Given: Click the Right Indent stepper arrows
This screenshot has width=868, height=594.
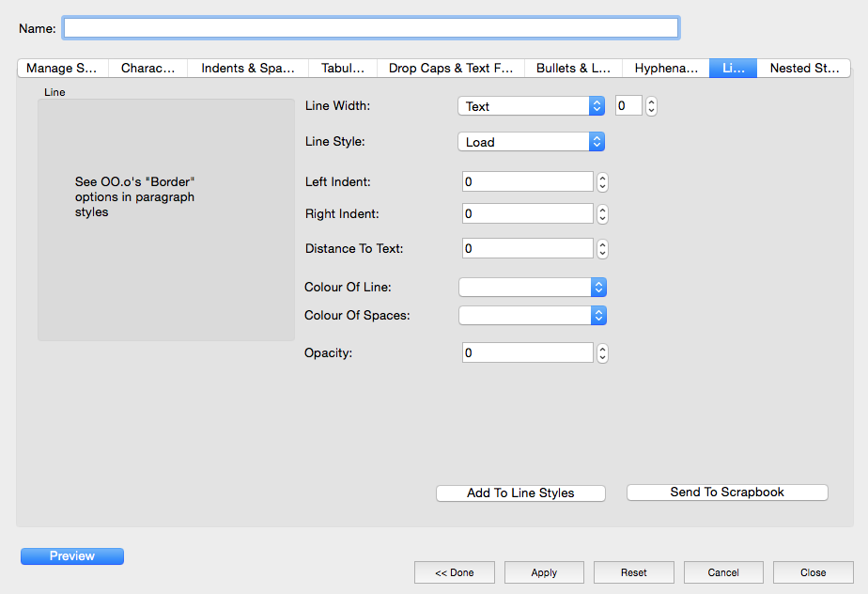Looking at the screenshot, I should (x=603, y=214).
